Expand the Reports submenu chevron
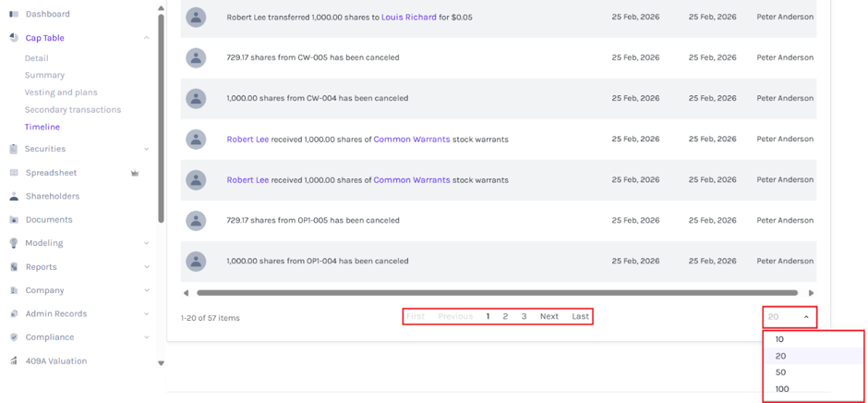The image size is (868, 403). 146,266
